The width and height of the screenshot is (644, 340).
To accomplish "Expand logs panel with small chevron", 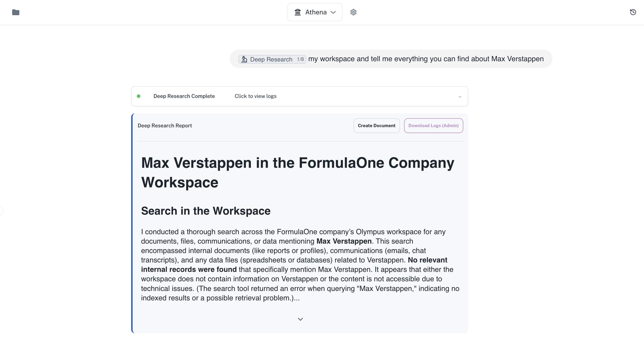I will (x=460, y=97).
